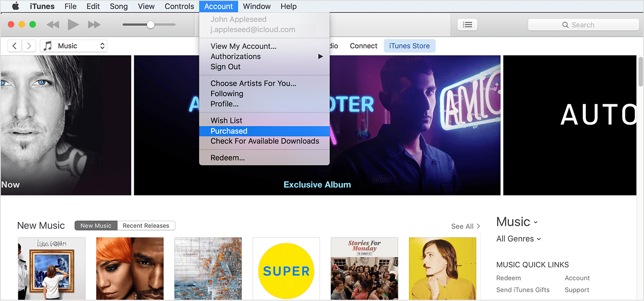Screen dimensions: 644x301
Task: Open the Apple menu logo
Action: pos(16,6)
